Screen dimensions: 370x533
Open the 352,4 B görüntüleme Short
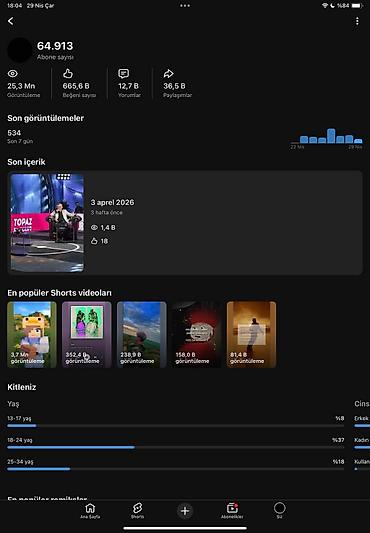(86, 334)
